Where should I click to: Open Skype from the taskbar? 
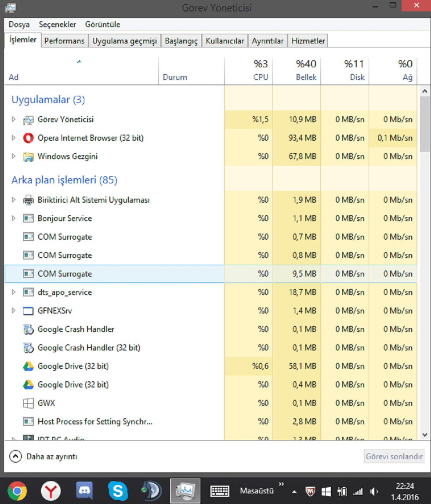tap(118, 490)
